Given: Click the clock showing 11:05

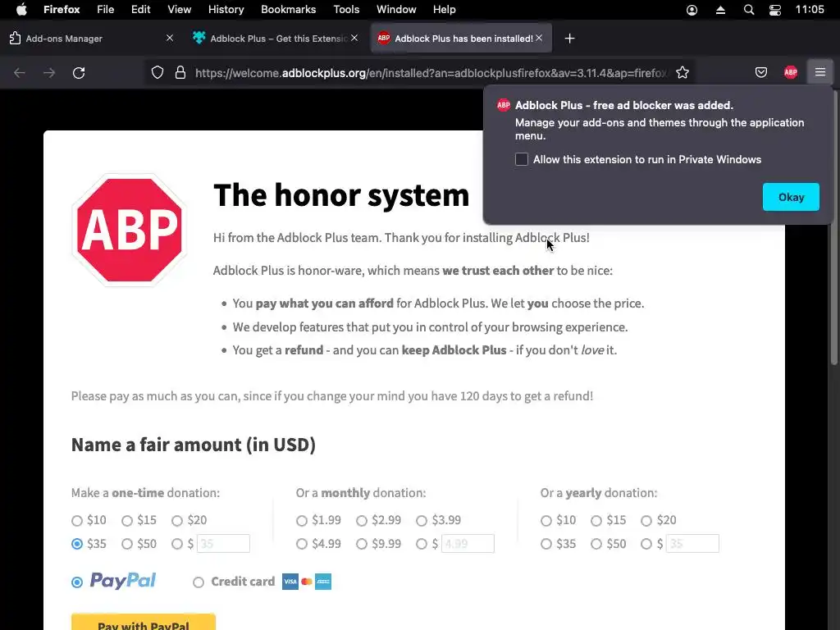Looking at the screenshot, I should [x=810, y=10].
